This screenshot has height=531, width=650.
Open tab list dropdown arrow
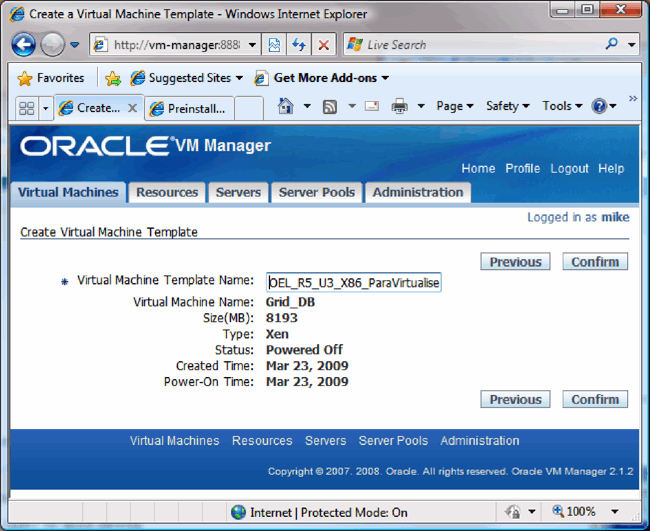(x=46, y=109)
